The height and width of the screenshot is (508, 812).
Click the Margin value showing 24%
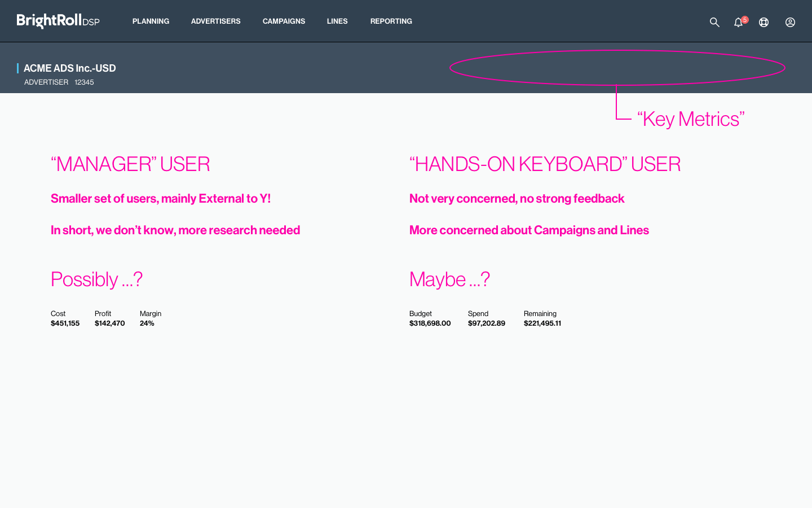(x=147, y=323)
